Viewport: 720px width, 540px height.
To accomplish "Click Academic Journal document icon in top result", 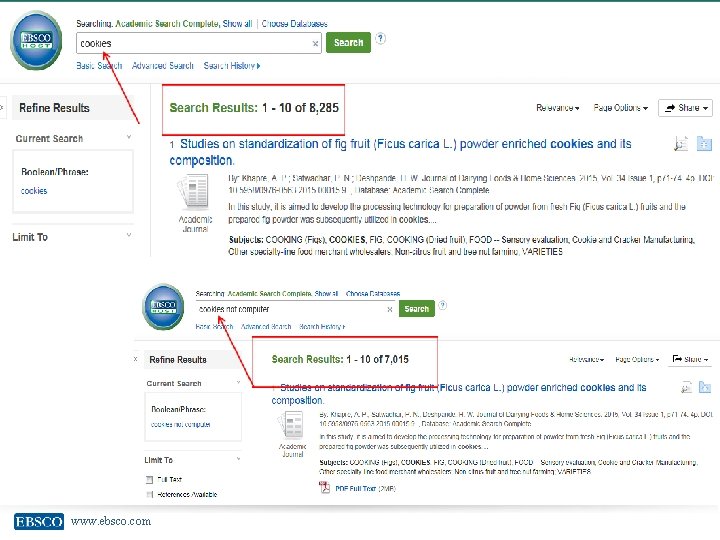I will 193,192.
